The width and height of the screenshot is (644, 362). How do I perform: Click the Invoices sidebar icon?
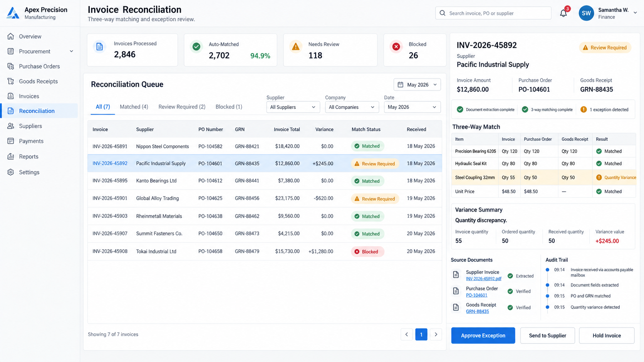pyautogui.click(x=11, y=96)
